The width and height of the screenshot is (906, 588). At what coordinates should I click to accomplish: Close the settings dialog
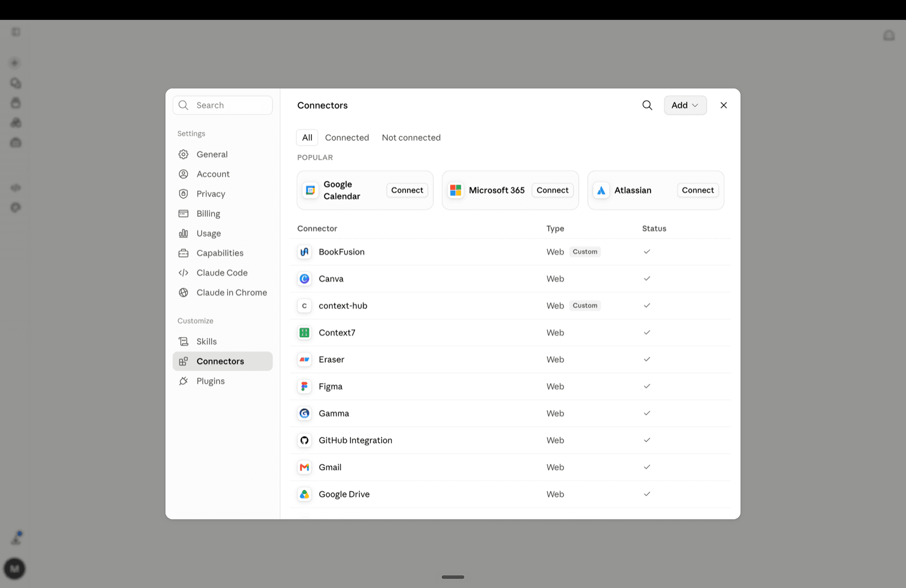point(724,105)
